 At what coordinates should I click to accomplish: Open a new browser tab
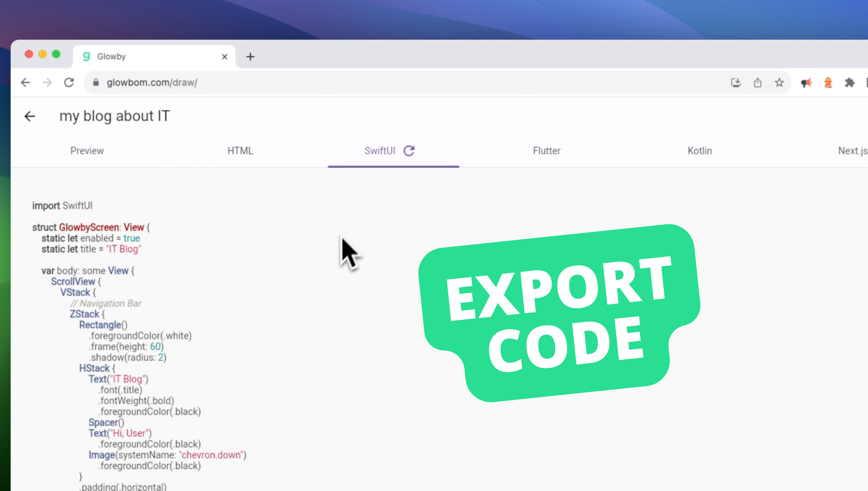pyautogui.click(x=250, y=57)
